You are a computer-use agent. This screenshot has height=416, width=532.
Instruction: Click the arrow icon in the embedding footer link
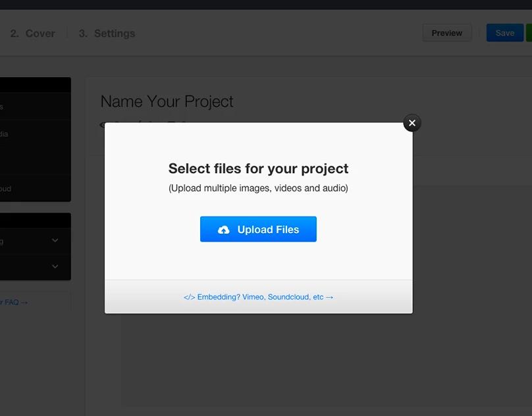(330, 297)
